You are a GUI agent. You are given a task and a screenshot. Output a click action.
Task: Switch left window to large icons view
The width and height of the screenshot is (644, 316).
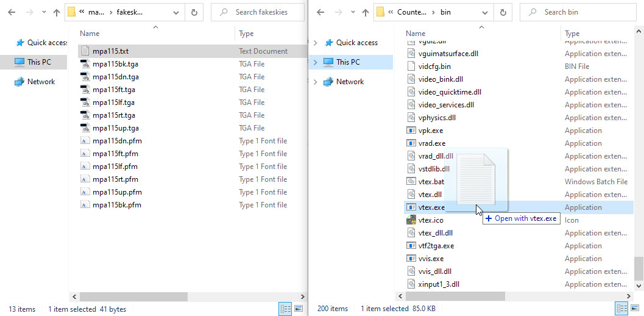[x=299, y=309]
